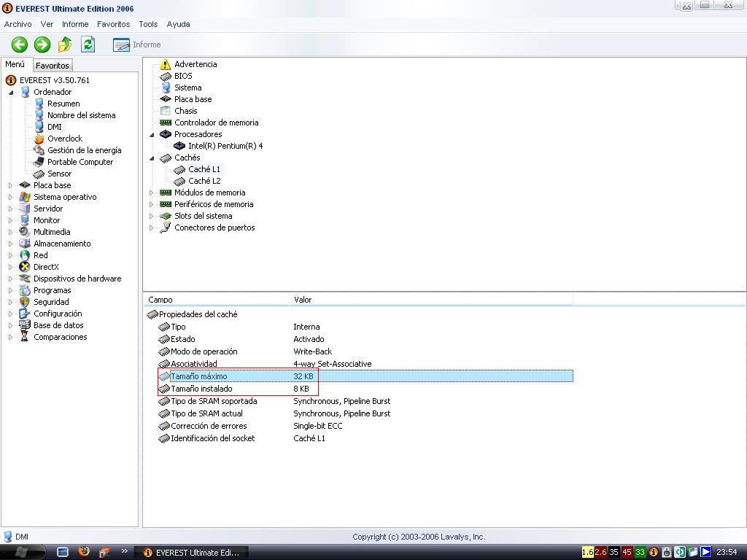747x560 pixels.
Task: Select the Tamaño instalado row
Action: (x=365, y=389)
